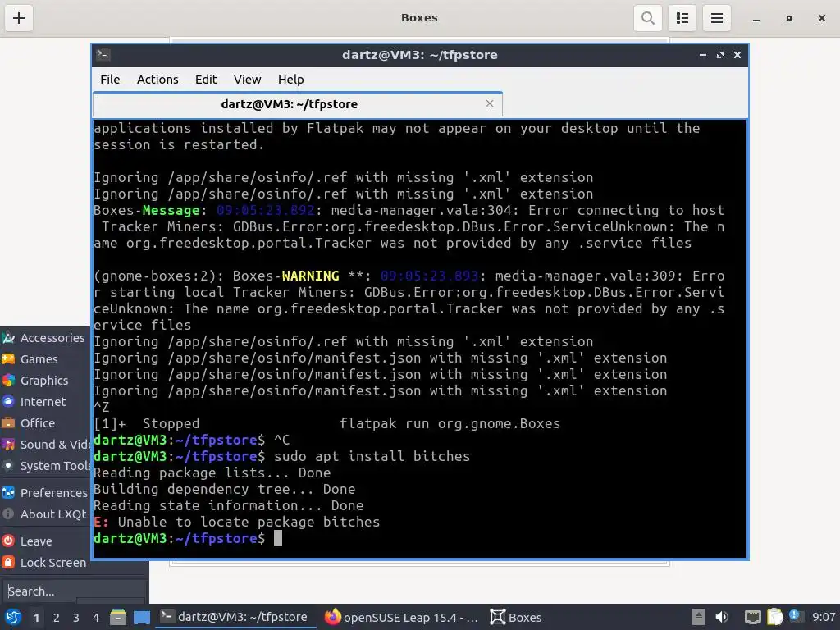Viewport: 840px width, 630px height.
Task: Open the Office category in LXQt menu
Action: (x=45, y=423)
